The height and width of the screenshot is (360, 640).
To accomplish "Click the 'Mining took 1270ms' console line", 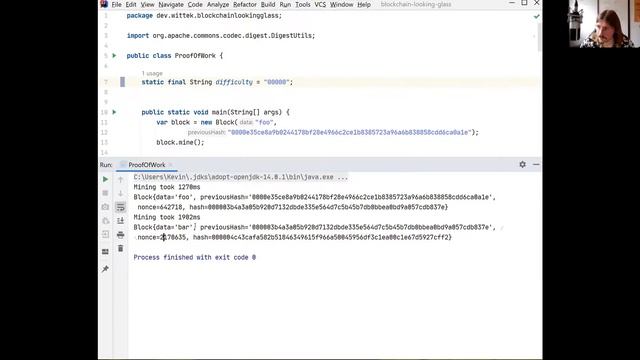I will [167, 187].
